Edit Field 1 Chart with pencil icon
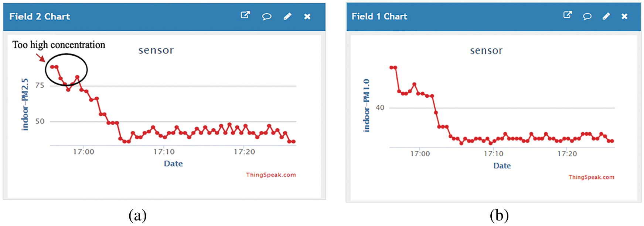 coord(606,16)
